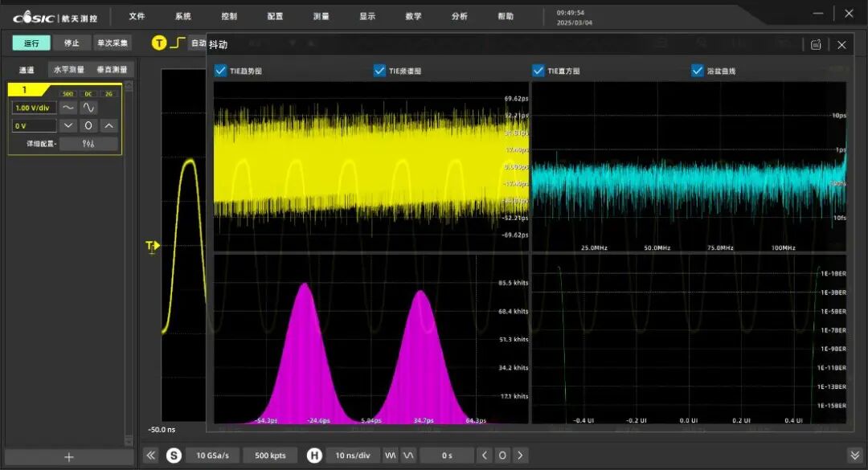Increase channel 1 offset with up chevron
This screenshot has height=470, width=868.
(x=109, y=125)
